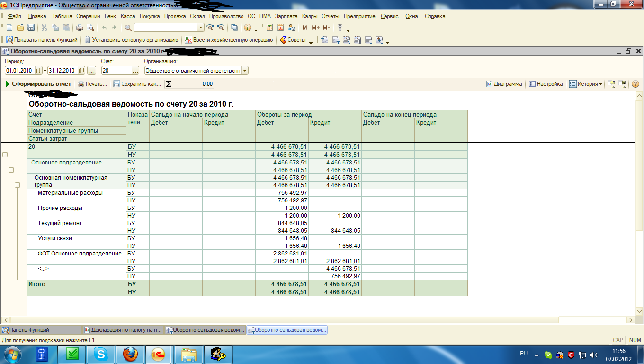The width and height of the screenshot is (644, 364).
Task: Click the calculator icon in the main toolbar
Action: click(x=270, y=27)
